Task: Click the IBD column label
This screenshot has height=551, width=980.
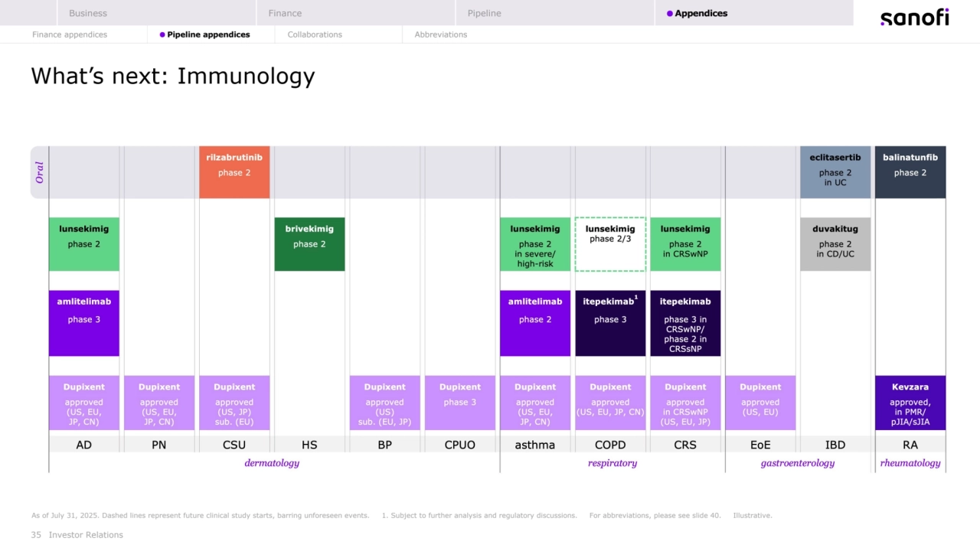Action: (x=835, y=445)
